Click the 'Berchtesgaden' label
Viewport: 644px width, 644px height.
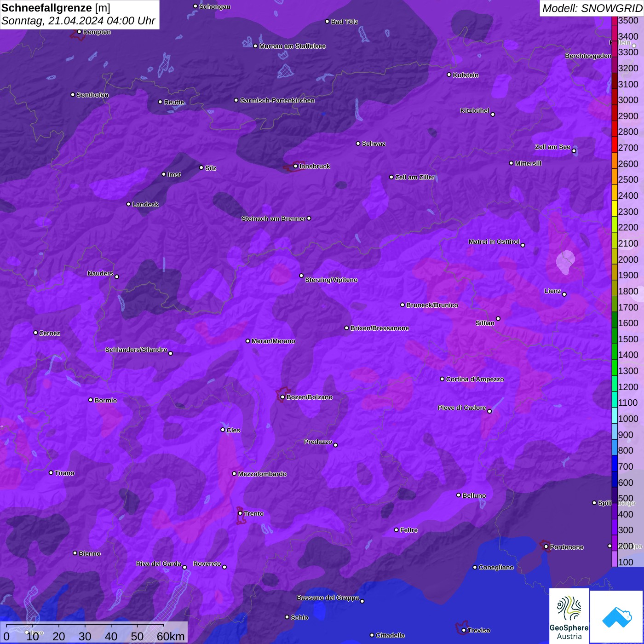(x=588, y=56)
